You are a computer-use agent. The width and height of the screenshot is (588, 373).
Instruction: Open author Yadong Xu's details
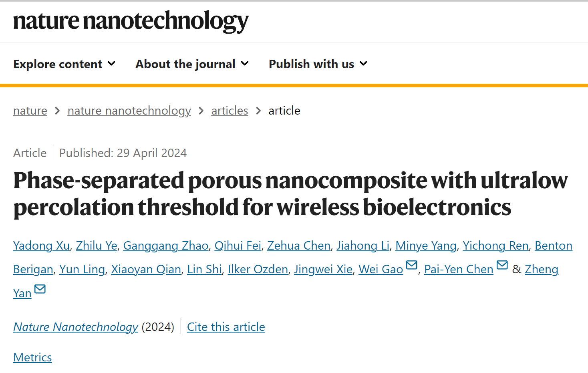click(x=41, y=246)
